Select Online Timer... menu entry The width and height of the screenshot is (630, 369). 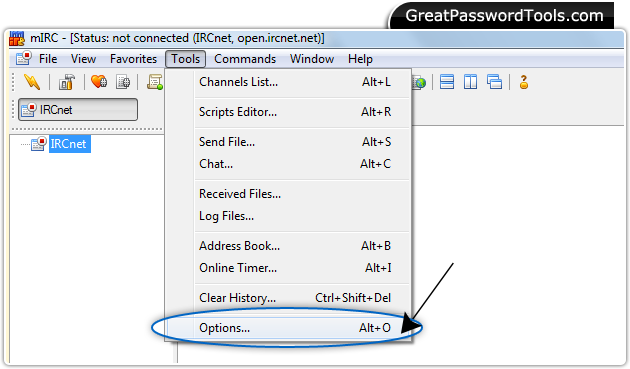click(x=288, y=268)
